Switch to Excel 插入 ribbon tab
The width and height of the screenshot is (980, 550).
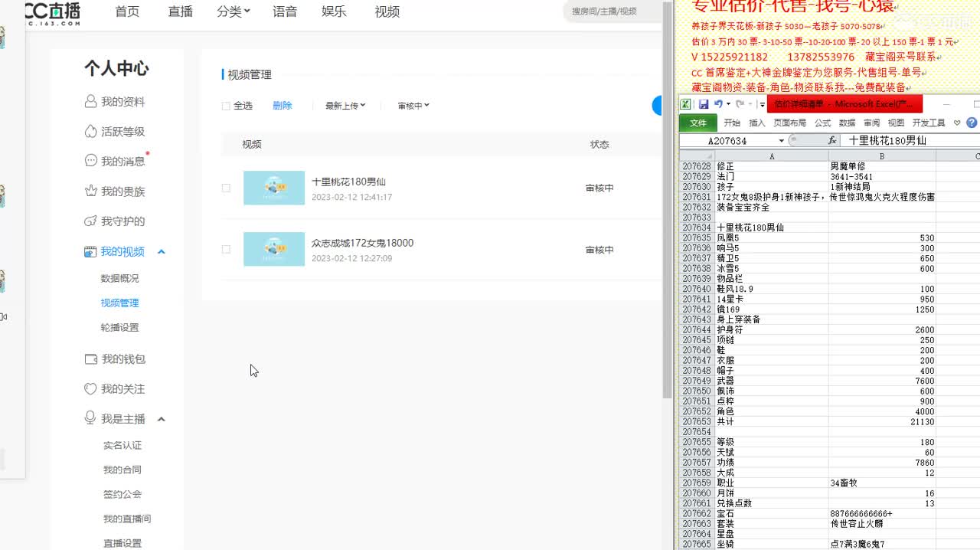(x=757, y=123)
